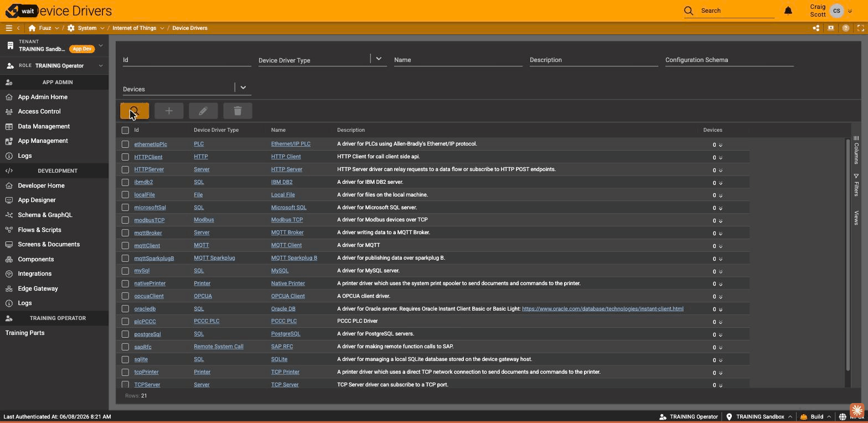Open the Device Driver Type filter dropdown

click(x=379, y=58)
